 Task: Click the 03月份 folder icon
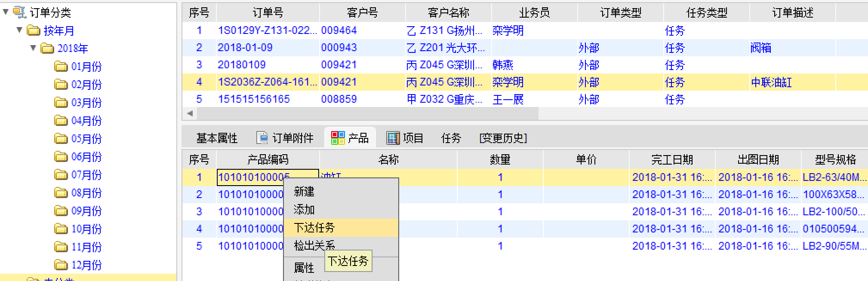click(x=61, y=102)
